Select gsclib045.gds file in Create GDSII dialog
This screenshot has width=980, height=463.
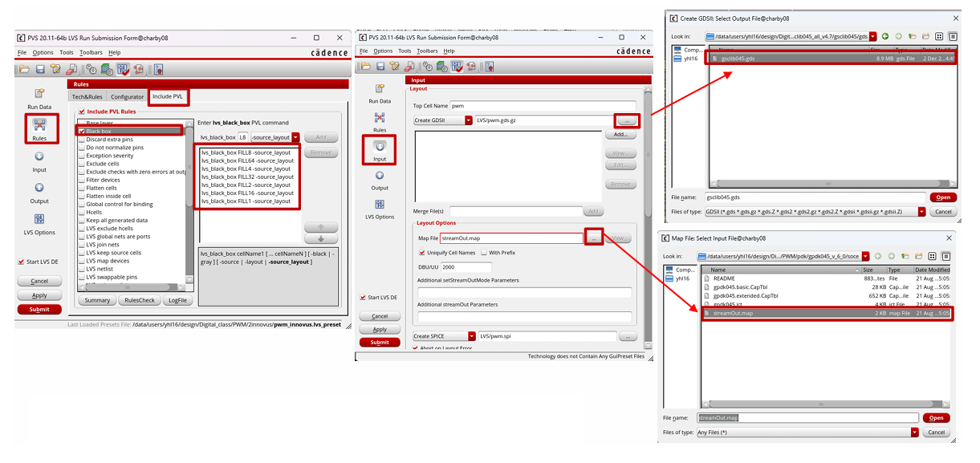click(832, 58)
